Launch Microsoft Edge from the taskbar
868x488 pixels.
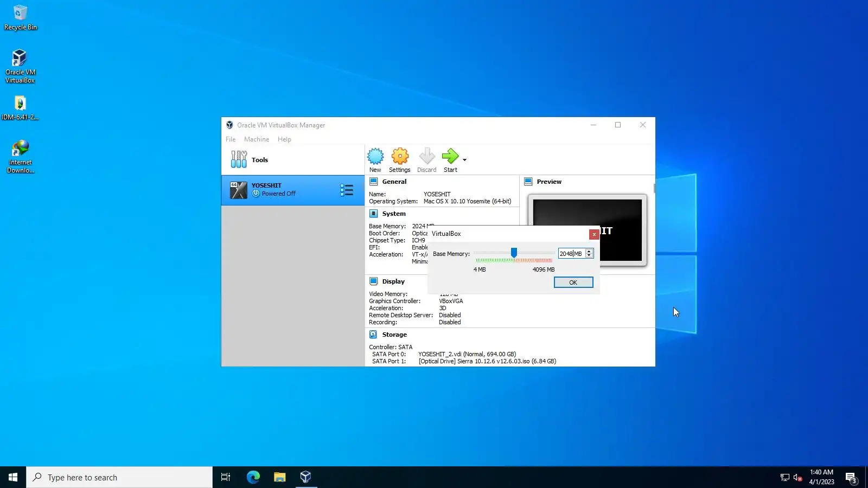coord(253,477)
